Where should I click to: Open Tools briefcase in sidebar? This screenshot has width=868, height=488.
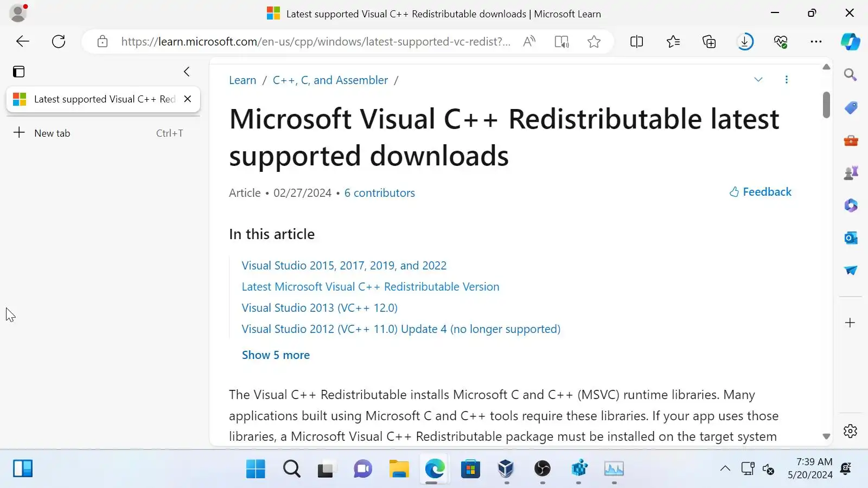tap(851, 140)
